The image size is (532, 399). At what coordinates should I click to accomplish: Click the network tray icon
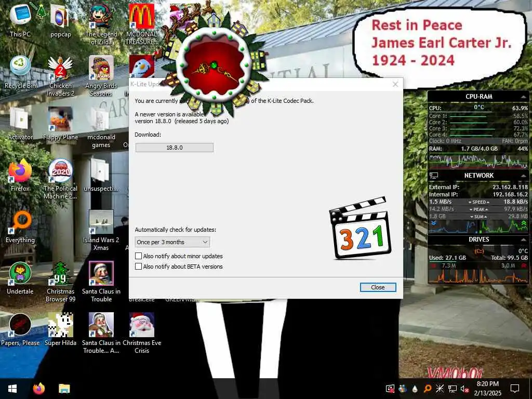pyautogui.click(x=453, y=389)
